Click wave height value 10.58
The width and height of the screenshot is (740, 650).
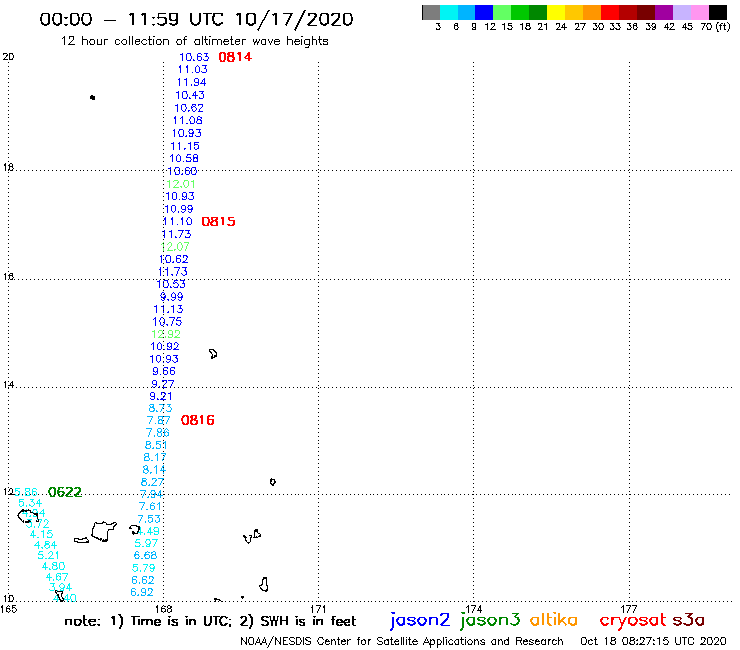tap(184, 159)
